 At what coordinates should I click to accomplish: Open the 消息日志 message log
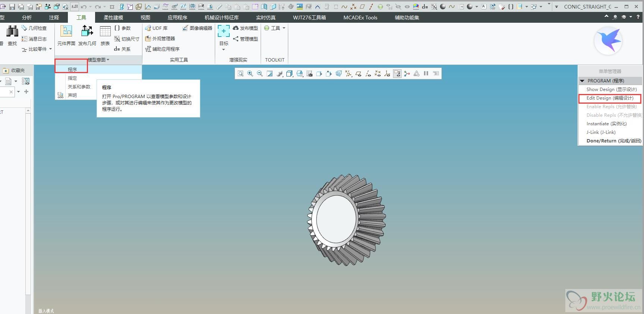(34, 39)
